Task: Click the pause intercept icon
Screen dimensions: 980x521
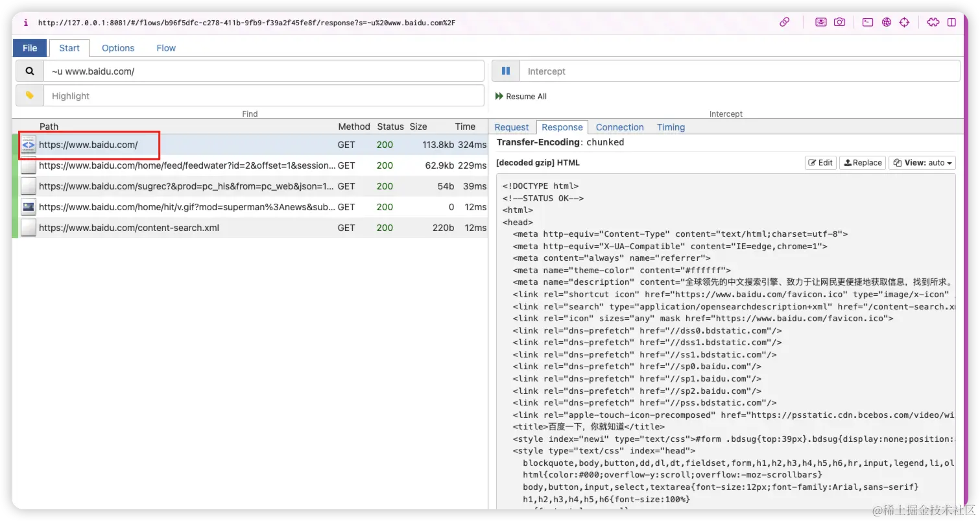Action: coord(506,71)
